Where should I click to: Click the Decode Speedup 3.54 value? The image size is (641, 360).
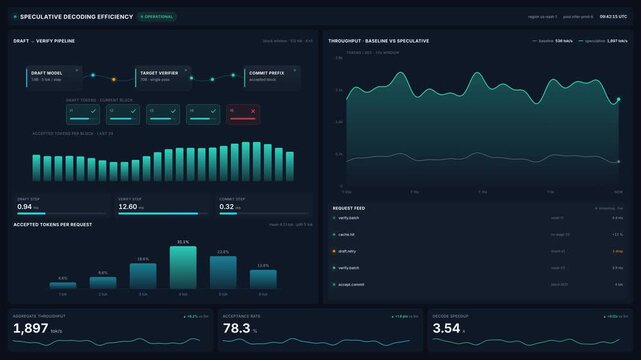(446, 328)
